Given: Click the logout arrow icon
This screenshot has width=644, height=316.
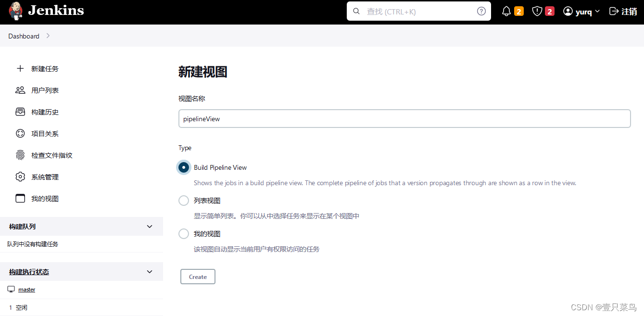Looking at the screenshot, I should 614,11.
